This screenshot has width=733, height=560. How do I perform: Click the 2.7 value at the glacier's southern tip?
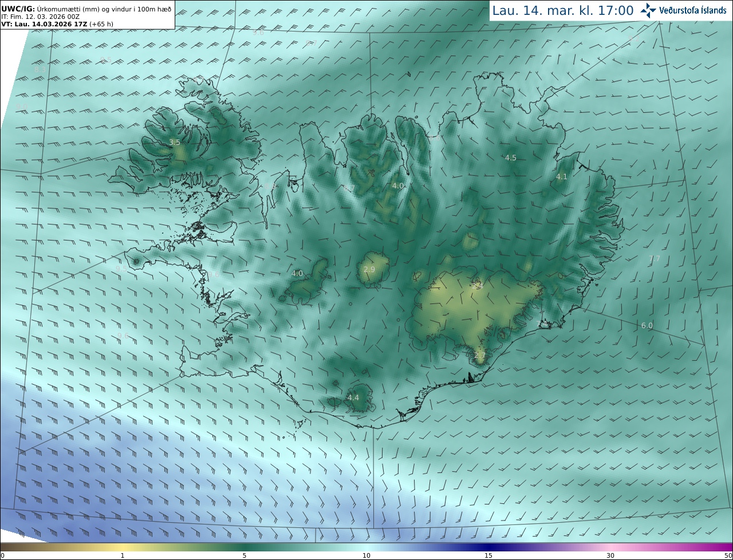pyautogui.click(x=480, y=356)
